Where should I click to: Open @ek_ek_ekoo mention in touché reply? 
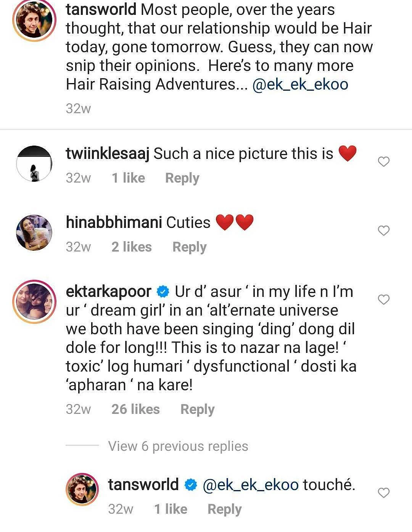(251, 485)
